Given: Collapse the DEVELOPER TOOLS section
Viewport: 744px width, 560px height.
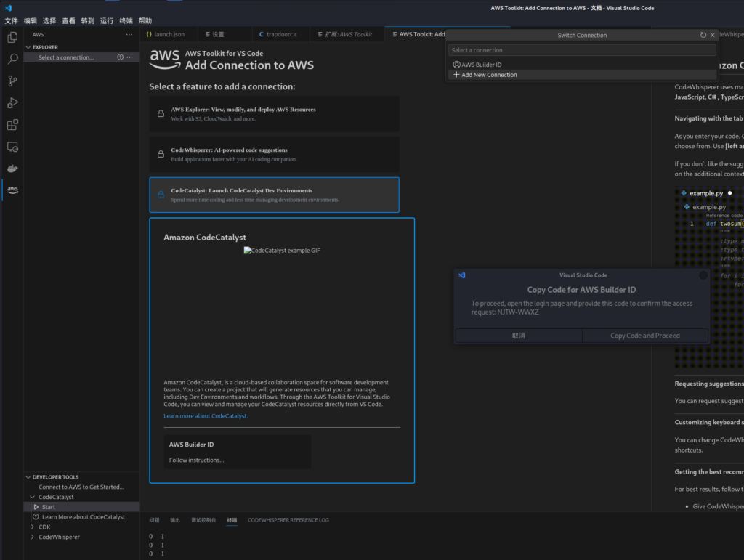Looking at the screenshot, I should tap(28, 477).
